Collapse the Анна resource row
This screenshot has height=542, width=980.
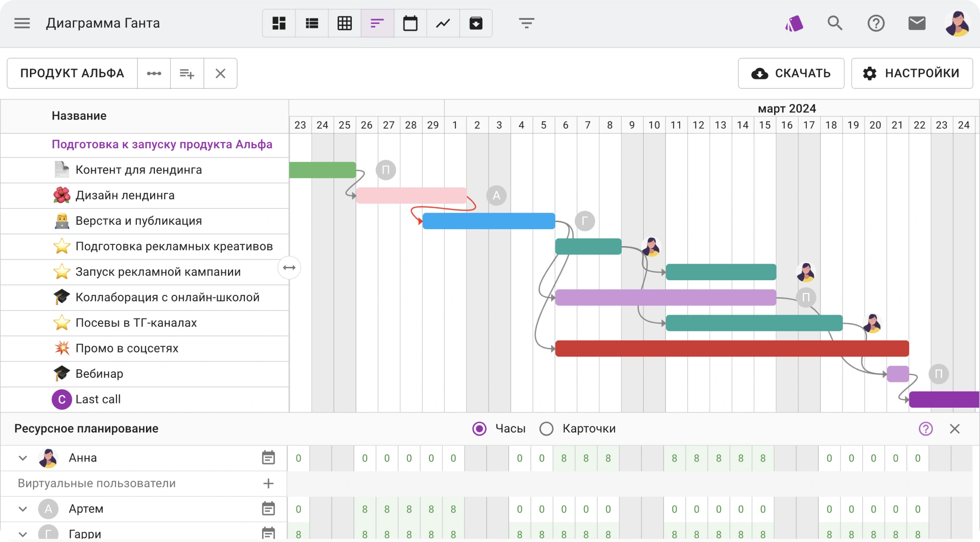pos(23,458)
